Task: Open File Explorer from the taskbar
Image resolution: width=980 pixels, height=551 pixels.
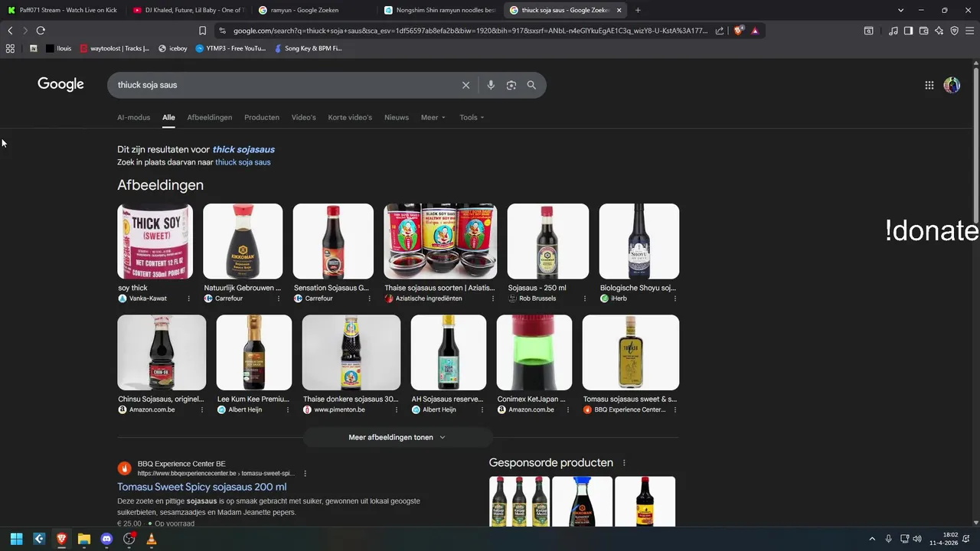Action: coord(84,539)
